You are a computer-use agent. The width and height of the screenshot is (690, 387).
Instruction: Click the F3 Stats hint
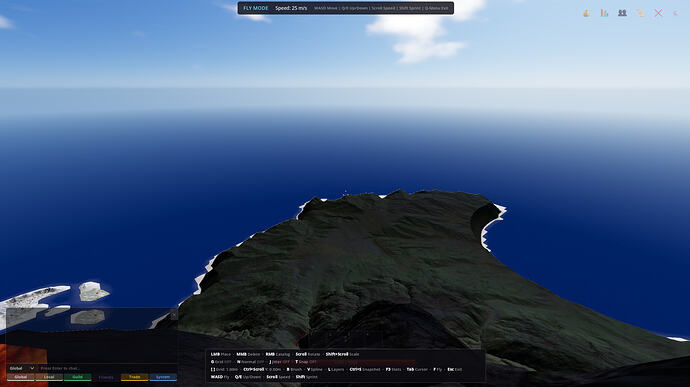[x=393, y=369]
